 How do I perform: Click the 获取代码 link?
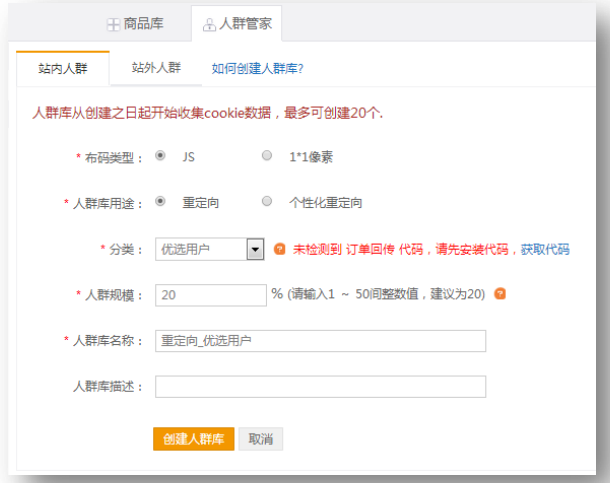tap(545, 249)
